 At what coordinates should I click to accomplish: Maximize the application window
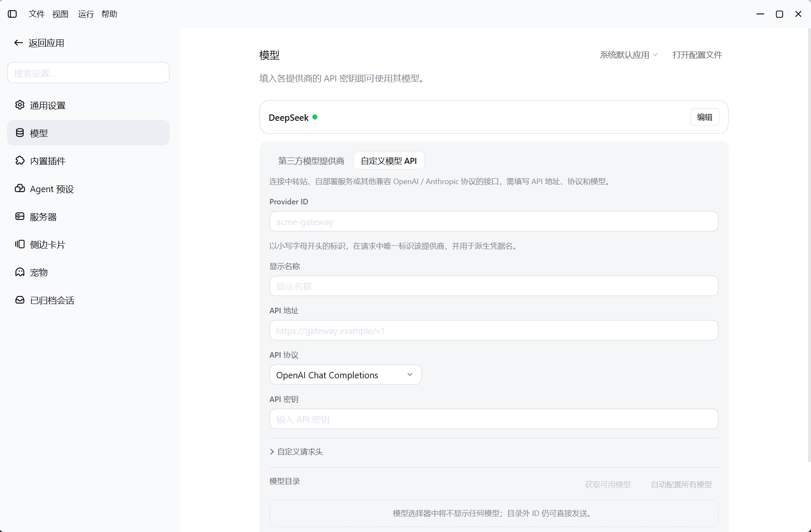coord(779,14)
